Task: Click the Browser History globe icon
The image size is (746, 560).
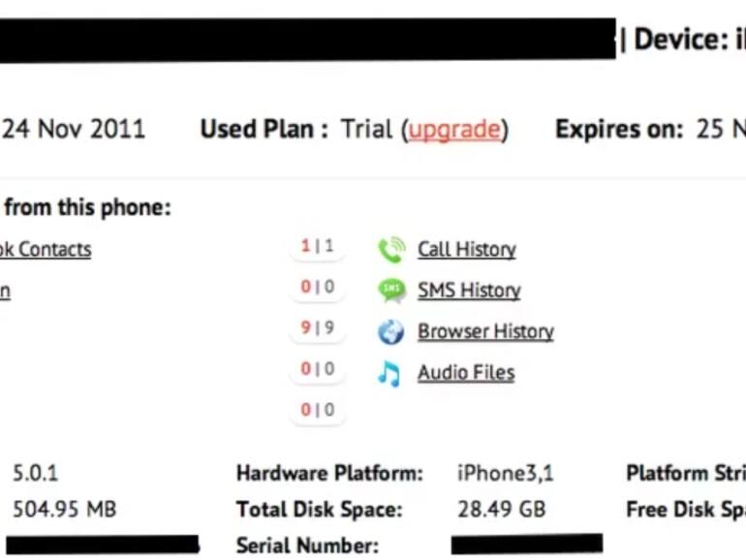Action: click(391, 331)
